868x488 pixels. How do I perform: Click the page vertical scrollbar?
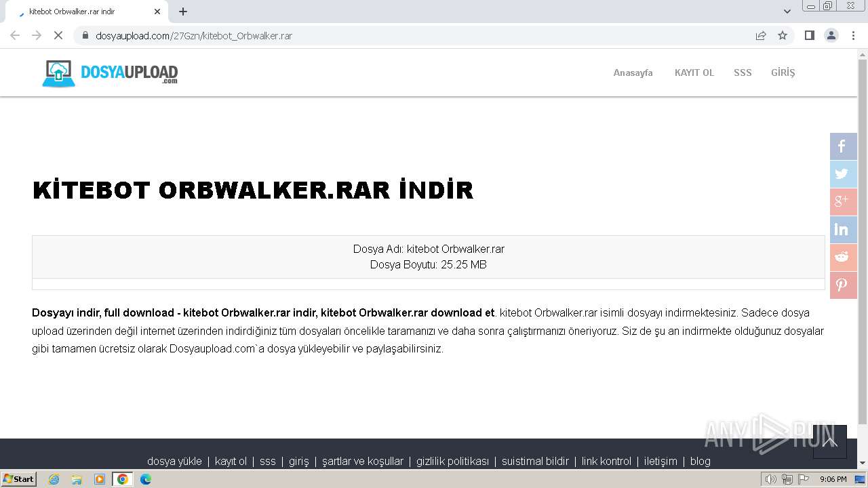coord(863,241)
